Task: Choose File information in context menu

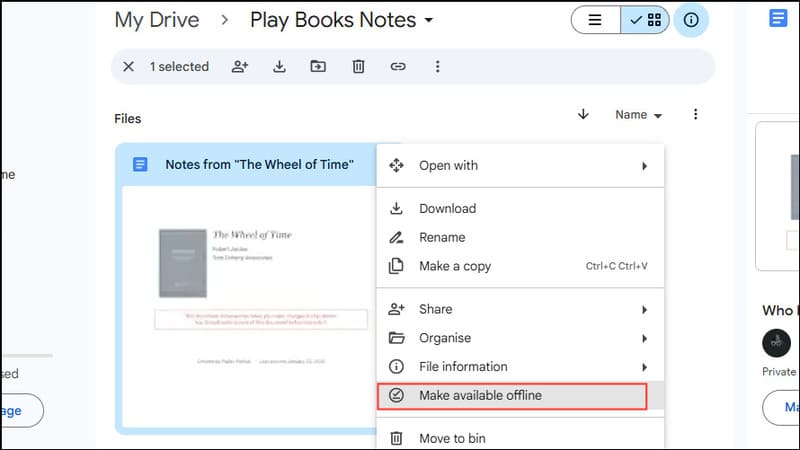Action: pos(520,366)
